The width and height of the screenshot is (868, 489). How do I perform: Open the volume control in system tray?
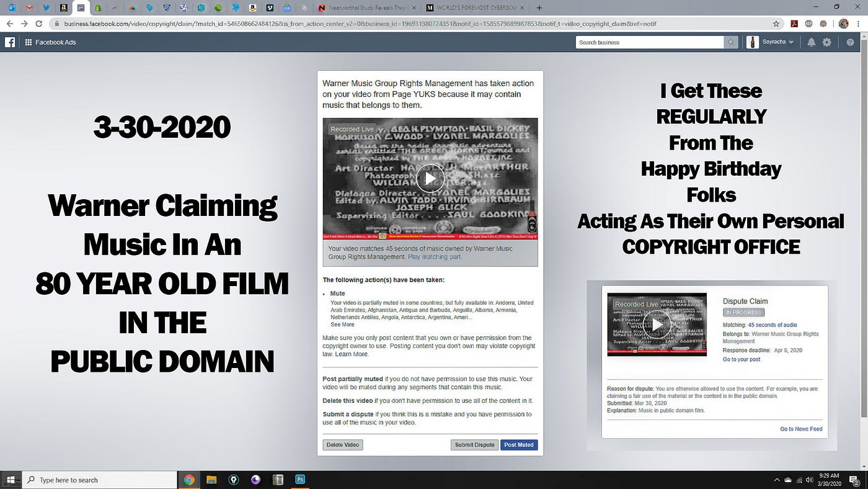pos(811,480)
